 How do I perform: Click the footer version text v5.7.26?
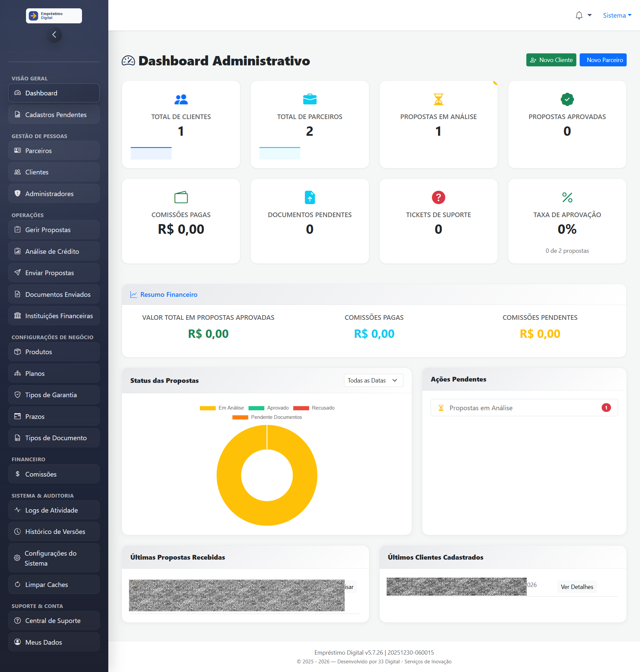(x=374, y=652)
